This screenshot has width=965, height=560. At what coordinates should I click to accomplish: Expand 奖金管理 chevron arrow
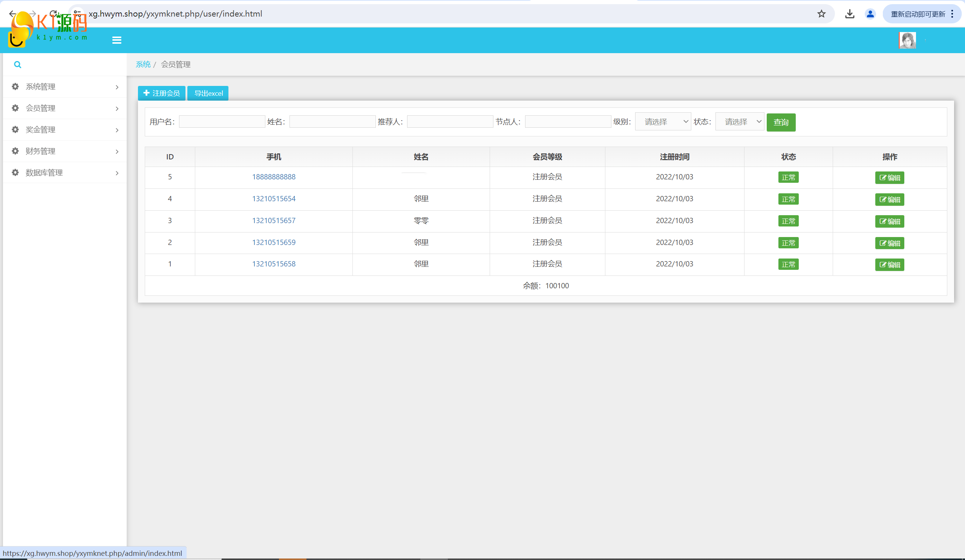click(x=117, y=130)
